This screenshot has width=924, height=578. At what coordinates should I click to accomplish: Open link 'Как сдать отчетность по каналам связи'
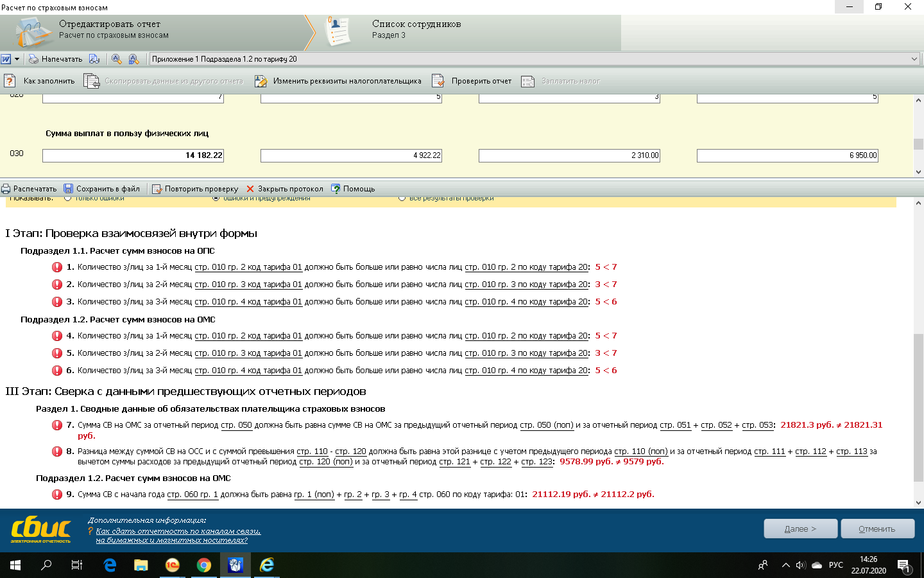tap(178, 531)
